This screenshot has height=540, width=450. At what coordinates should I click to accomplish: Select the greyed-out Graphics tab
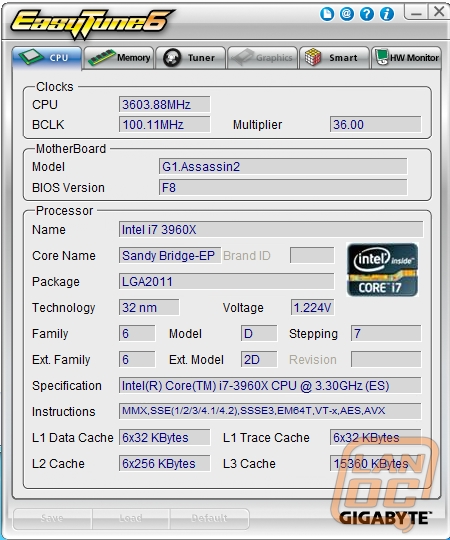coord(262,58)
